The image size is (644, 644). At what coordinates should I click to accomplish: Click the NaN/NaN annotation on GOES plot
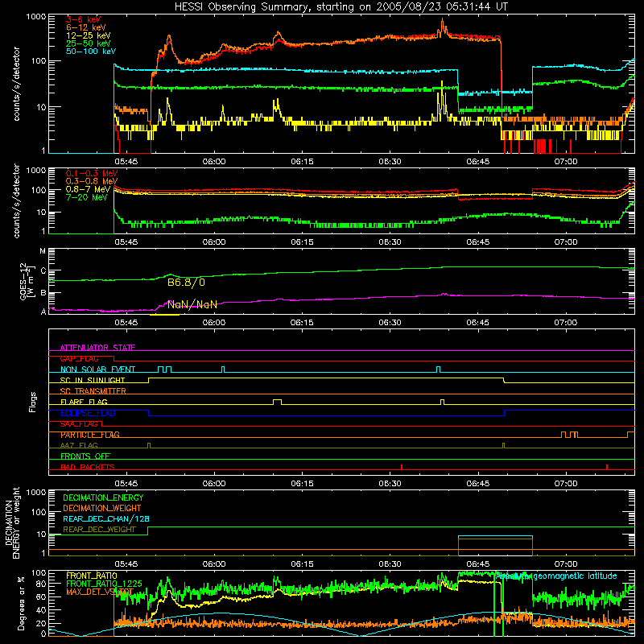(x=192, y=304)
